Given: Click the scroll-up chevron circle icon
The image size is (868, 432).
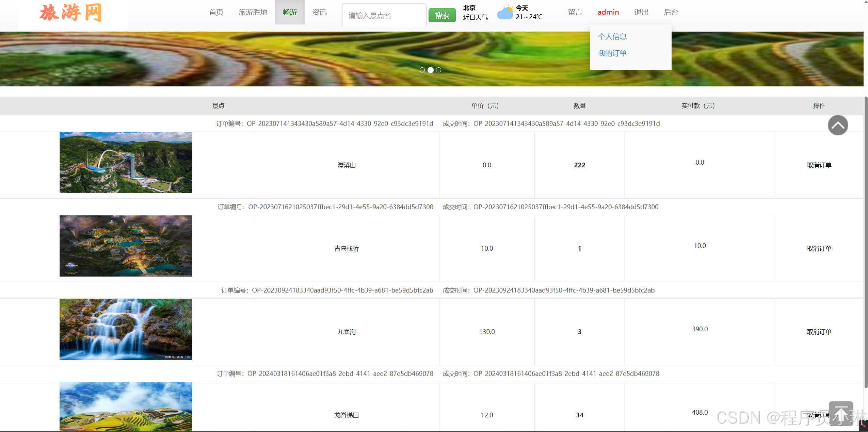Looking at the screenshot, I should pyautogui.click(x=838, y=125).
